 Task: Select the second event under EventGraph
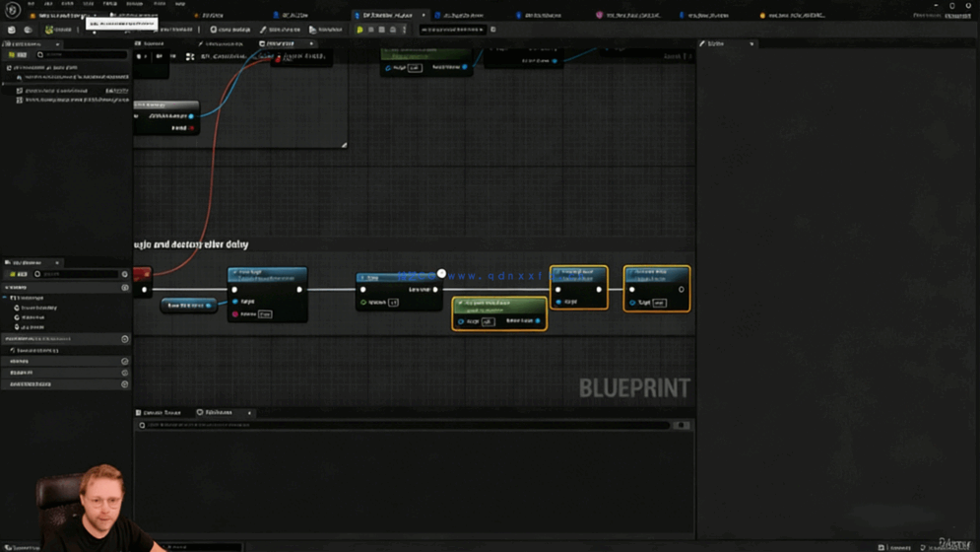[x=30, y=317]
